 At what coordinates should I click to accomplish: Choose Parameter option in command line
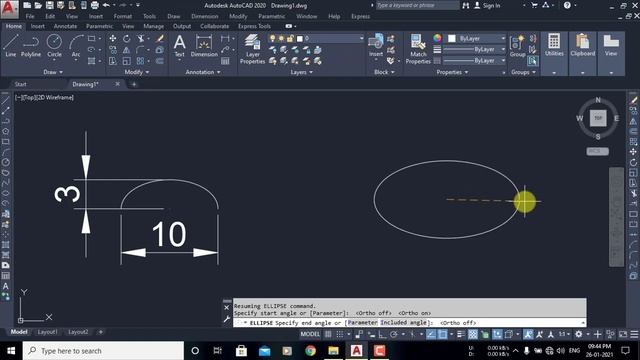coord(362,322)
